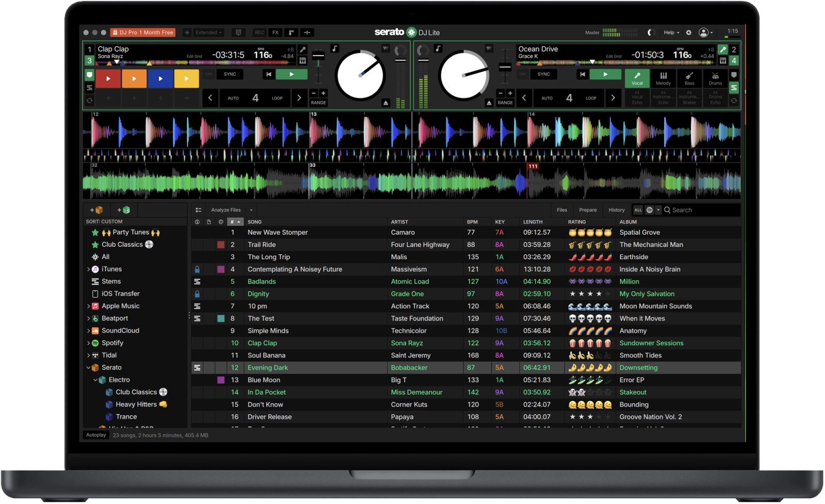825x504 pixels.
Task: Expand the Spotify tree item
Action: [89, 343]
